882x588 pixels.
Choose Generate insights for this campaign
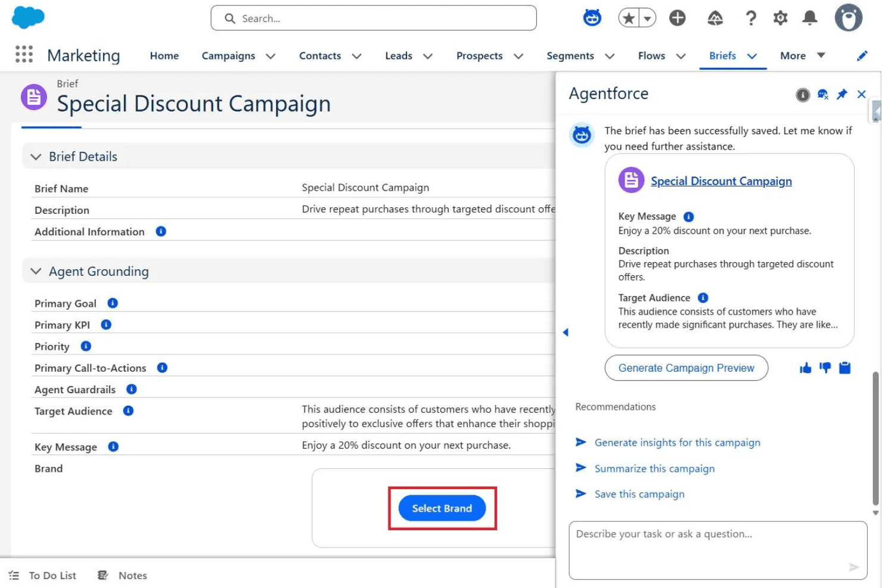(678, 443)
